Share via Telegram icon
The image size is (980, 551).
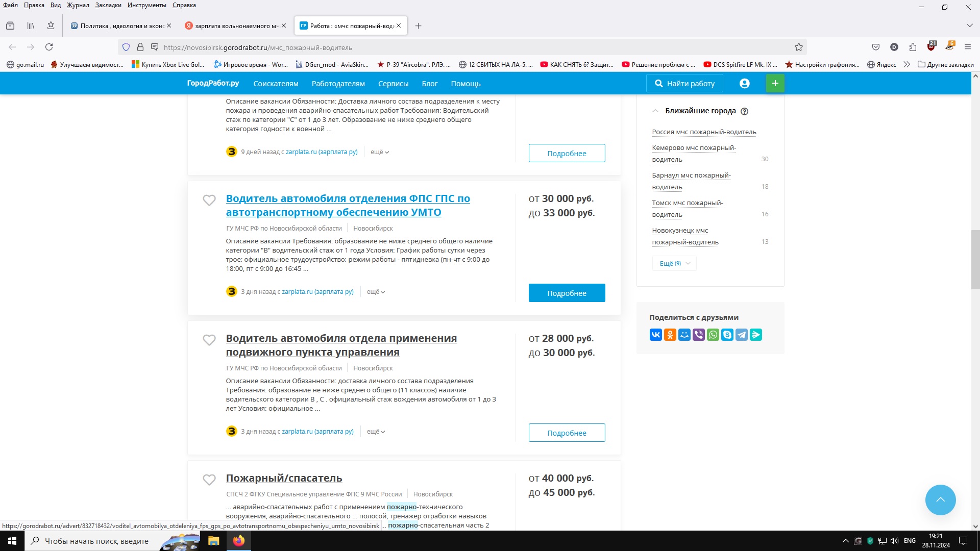point(742,335)
